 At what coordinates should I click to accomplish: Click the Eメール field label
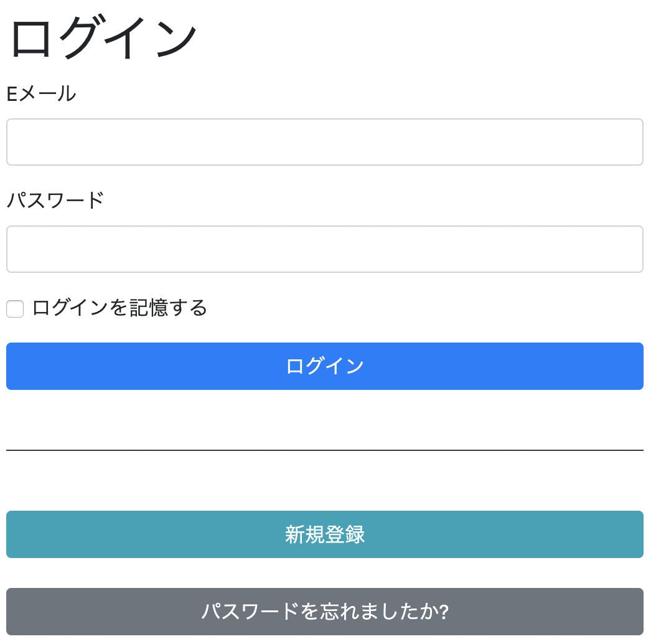[41, 93]
